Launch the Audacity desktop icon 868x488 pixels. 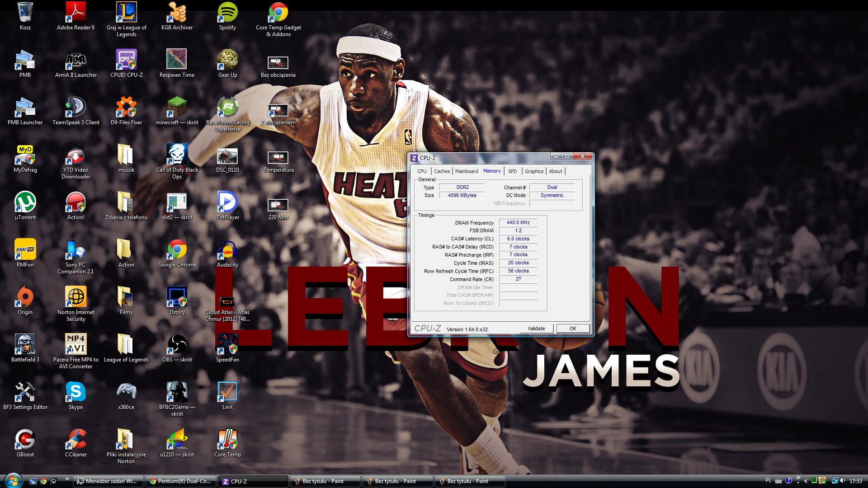click(227, 250)
